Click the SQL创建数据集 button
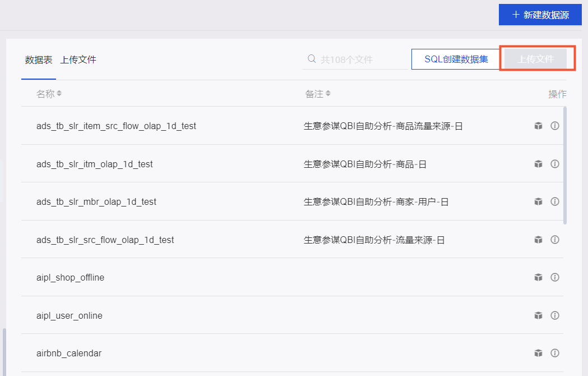Viewport: 588px width, 376px height. click(x=456, y=59)
